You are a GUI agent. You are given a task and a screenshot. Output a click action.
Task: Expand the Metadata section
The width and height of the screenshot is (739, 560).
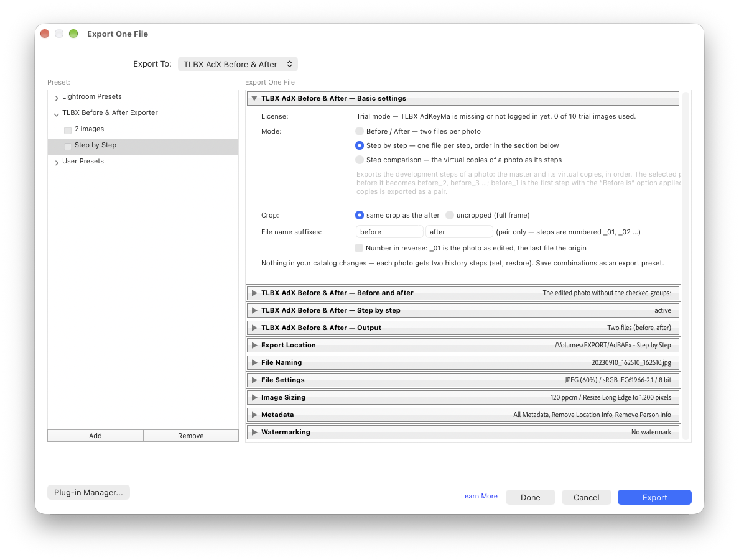254,415
